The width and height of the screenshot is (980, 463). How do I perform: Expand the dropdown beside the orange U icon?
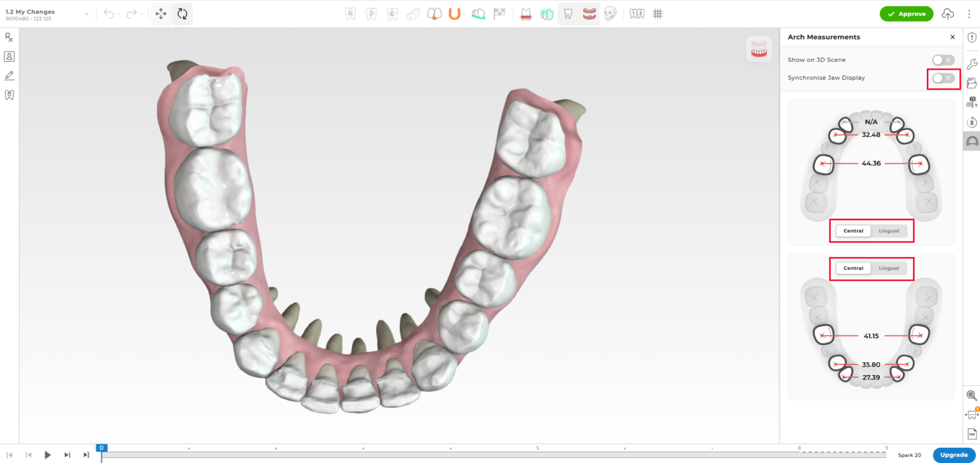point(463,13)
